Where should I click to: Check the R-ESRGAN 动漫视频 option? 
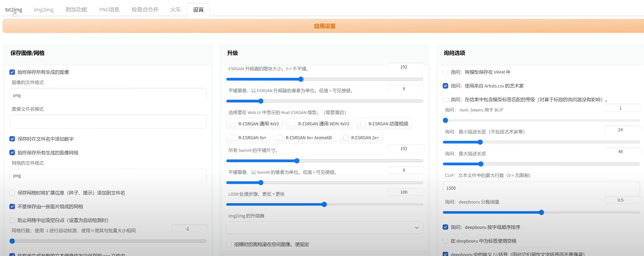363,124
